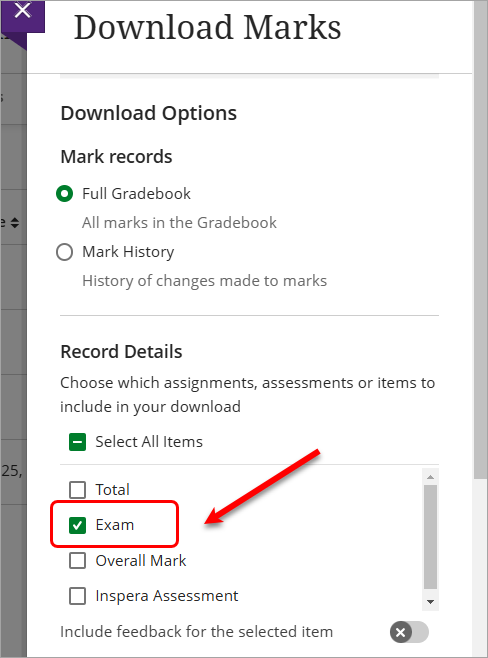Click the Select All Items label
The image size is (488, 658).
(149, 442)
